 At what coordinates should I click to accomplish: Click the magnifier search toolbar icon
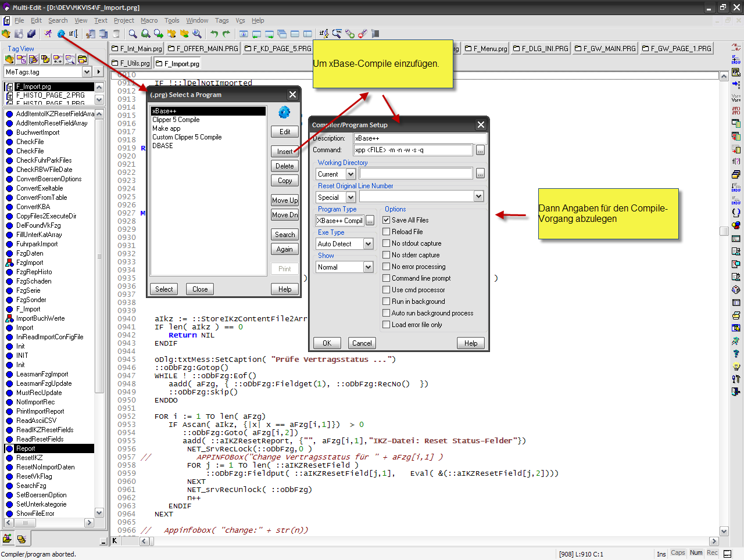(133, 34)
